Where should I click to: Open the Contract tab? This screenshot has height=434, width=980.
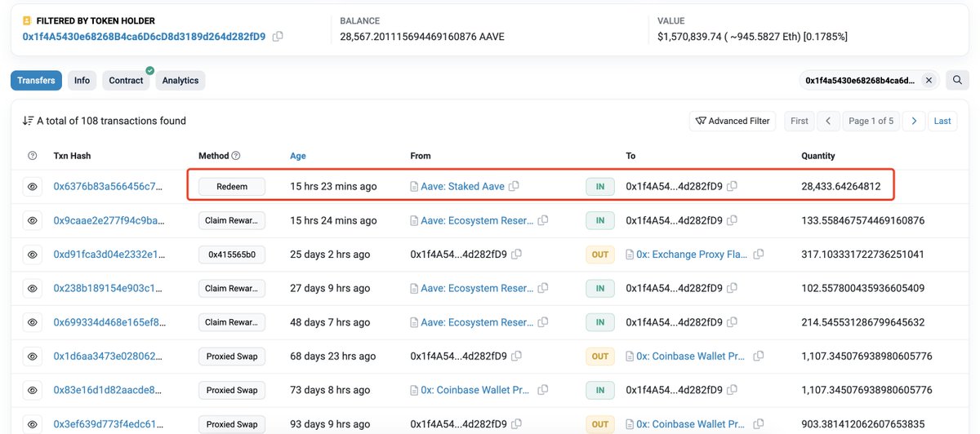pos(127,80)
